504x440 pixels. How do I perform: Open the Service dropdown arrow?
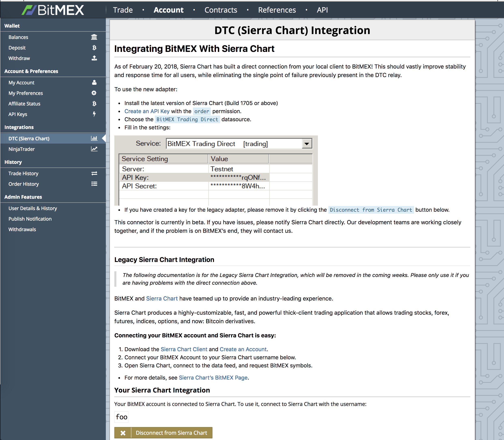307,144
